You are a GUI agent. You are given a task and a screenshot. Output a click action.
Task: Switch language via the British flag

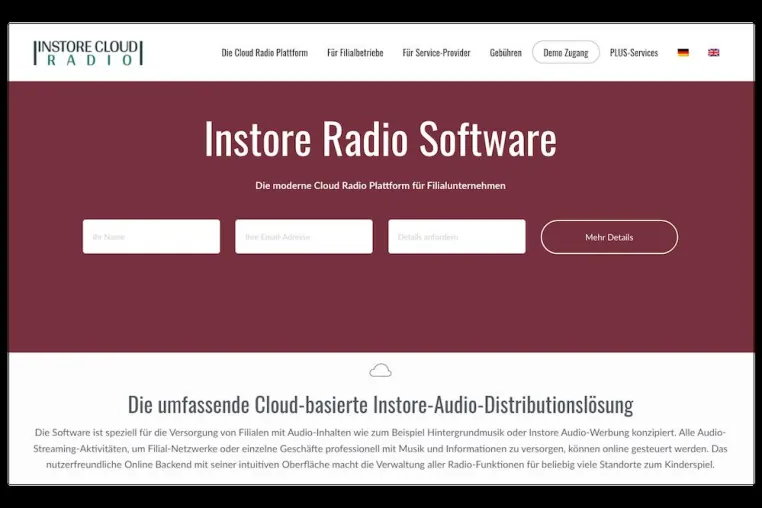713,53
